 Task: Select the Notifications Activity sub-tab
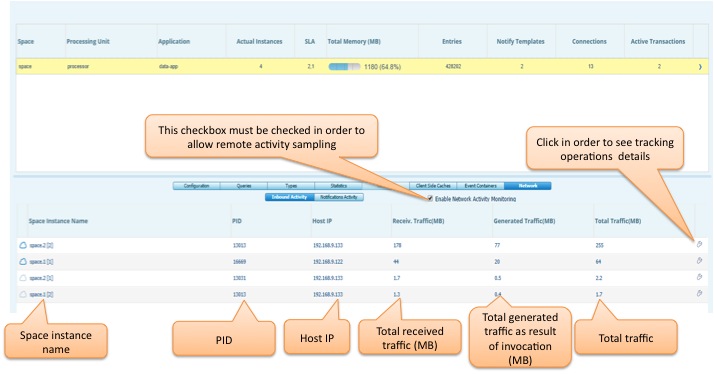coord(339,197)
